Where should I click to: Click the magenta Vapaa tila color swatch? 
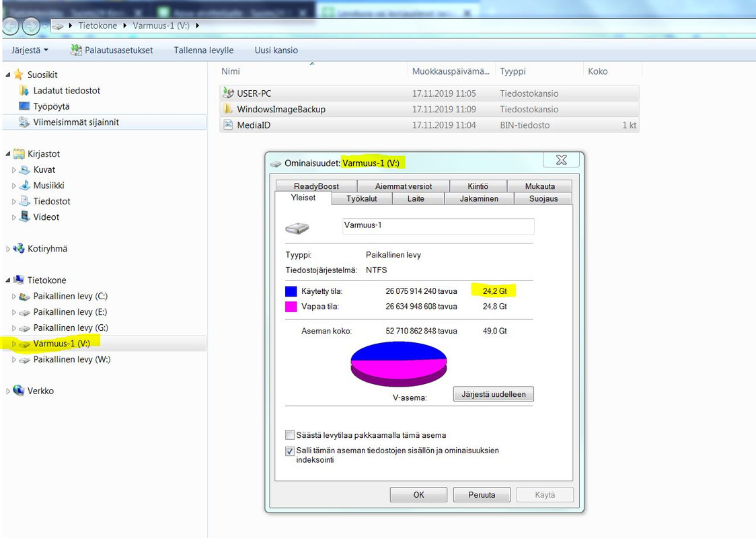coord(291,307)
